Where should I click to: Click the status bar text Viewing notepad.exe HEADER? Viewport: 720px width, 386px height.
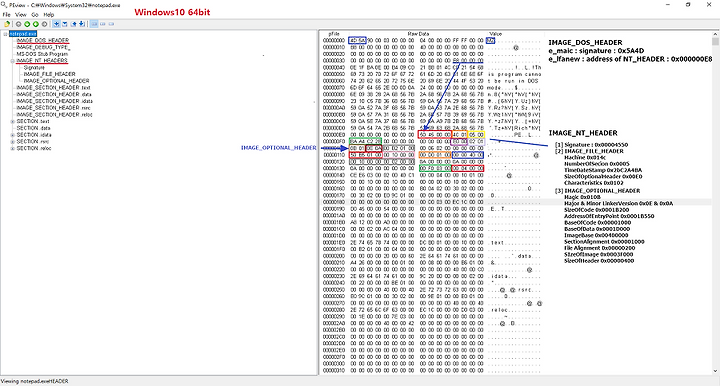tap(34, 381)
